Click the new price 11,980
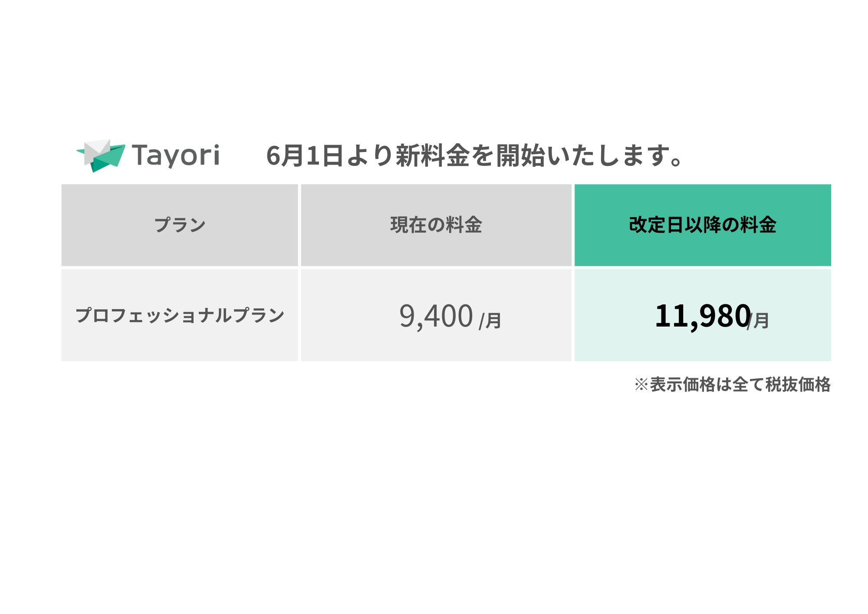This screenshot has width=868, height=614. pos(702,316)
